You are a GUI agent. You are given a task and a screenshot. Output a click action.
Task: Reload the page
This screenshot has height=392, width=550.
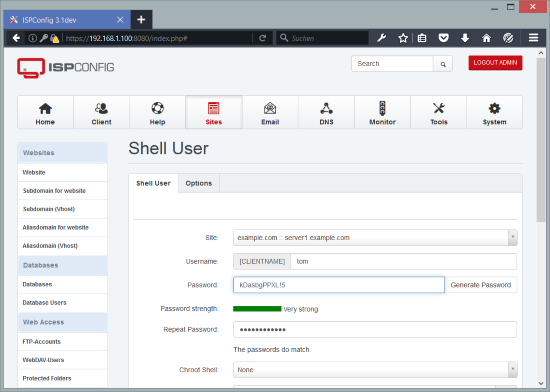[262, 38]
